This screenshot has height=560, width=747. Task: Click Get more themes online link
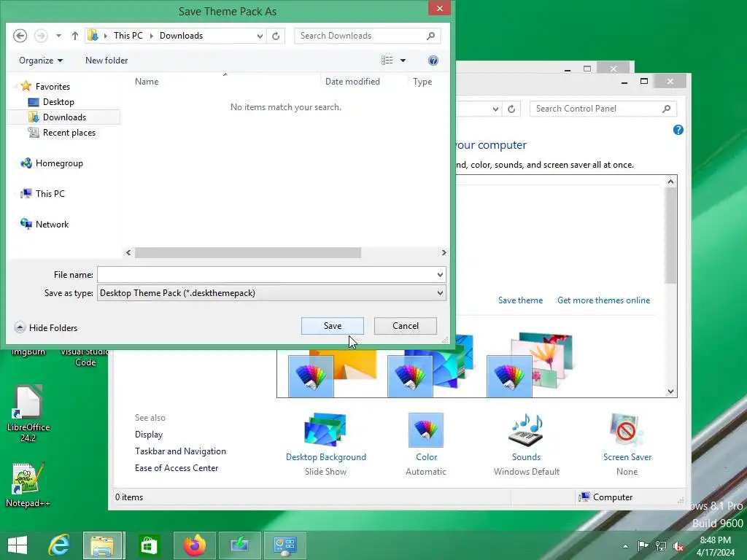pyautogui.click(x=603, y=300)
